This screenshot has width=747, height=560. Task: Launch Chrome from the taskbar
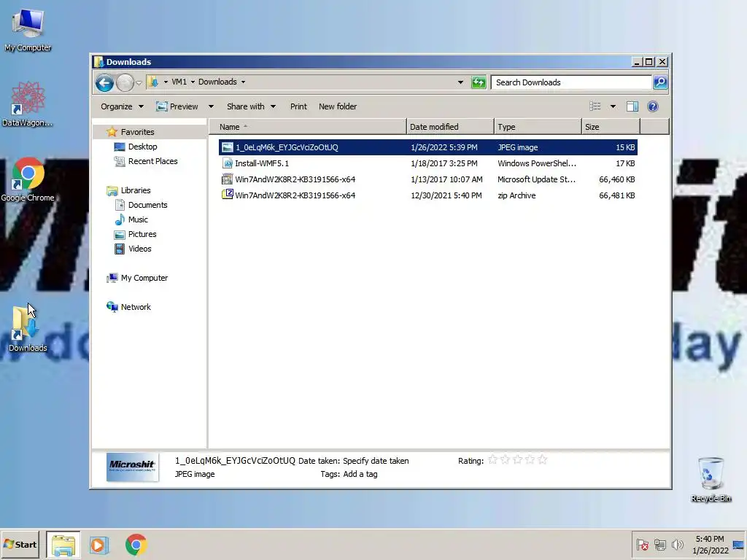coord(136,545)
